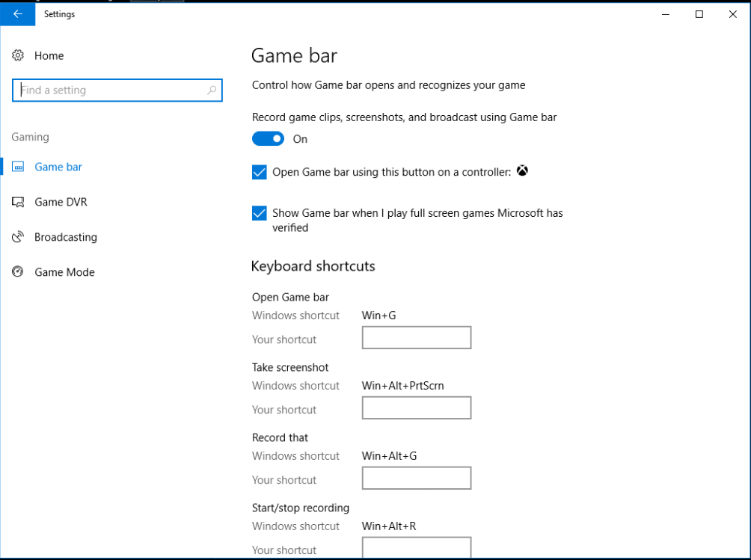This screenshot has width=751, height=560.
Task: Click the Xbox controller button icon
Action: [522, 171]
